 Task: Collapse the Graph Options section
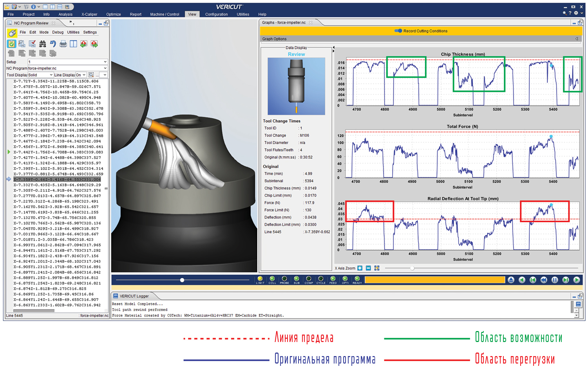tap(577, 39)
